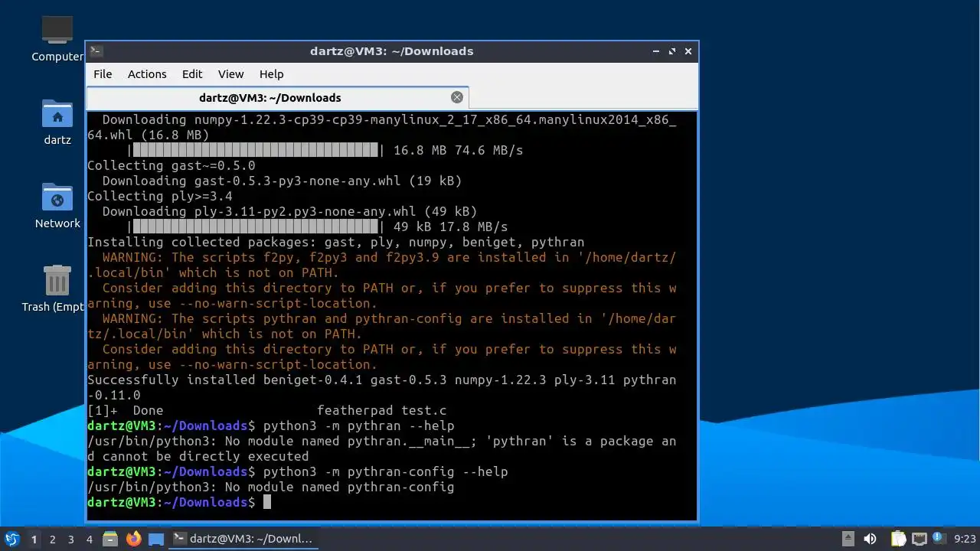Image resolution: width=980 pixels, height=551 pixels.
Task: Open the network connection tray icon
Action: pos(919,539)
